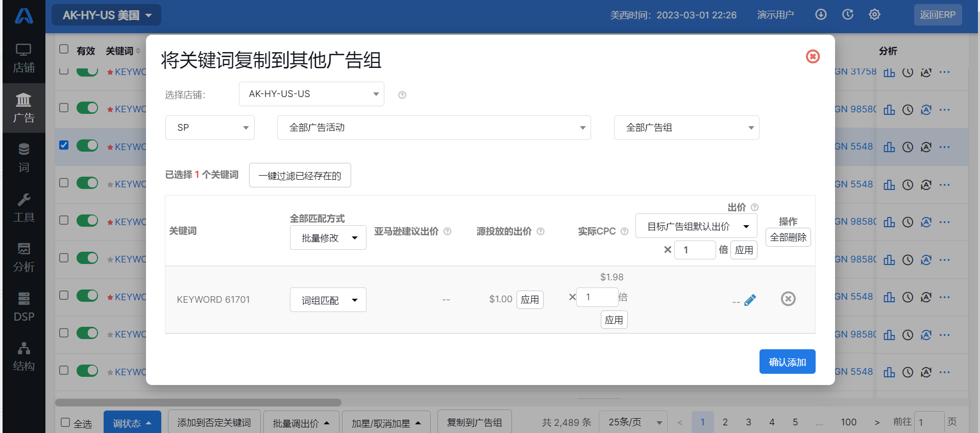Viewport: 980px width, 433px height.
Task: Click the history clock icon in header
Action: [x=848, y=14]
